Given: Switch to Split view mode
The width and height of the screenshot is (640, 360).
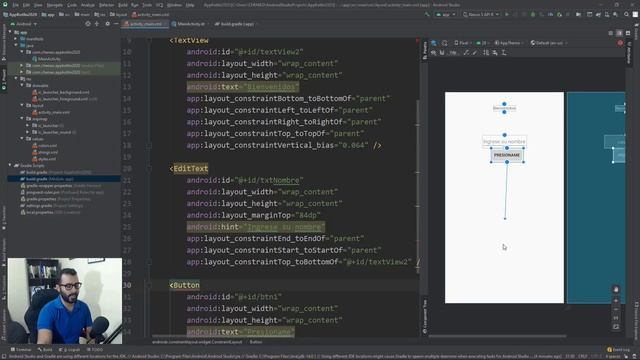Looking at the screenshot, I should tap(619, 33).
